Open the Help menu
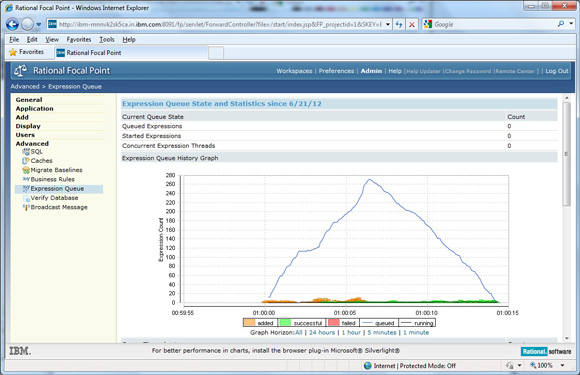 129,39
